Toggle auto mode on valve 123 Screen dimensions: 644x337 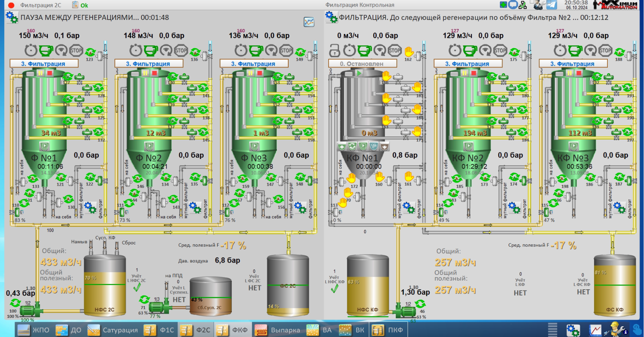click(x=90, y=52)
